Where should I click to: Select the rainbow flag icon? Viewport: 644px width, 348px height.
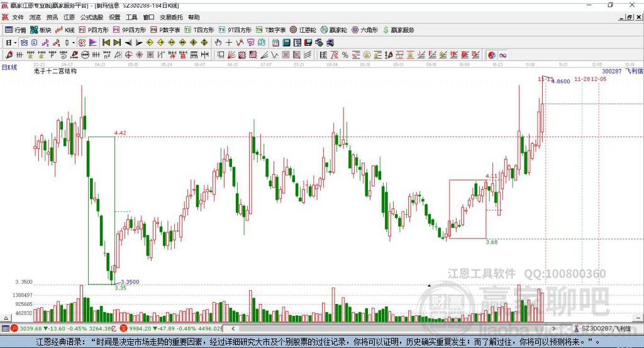[93, 43]
